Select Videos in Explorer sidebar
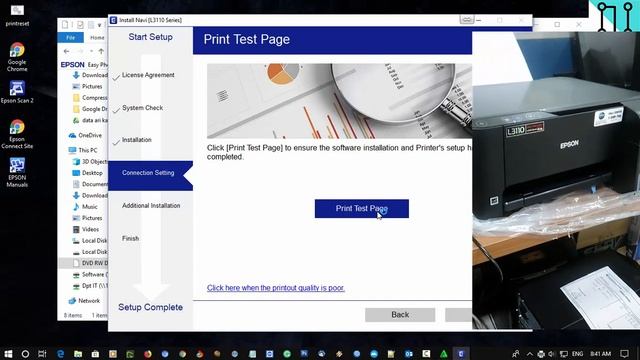The width and height of the screenshot is (640, 360). tap(86, 229)
